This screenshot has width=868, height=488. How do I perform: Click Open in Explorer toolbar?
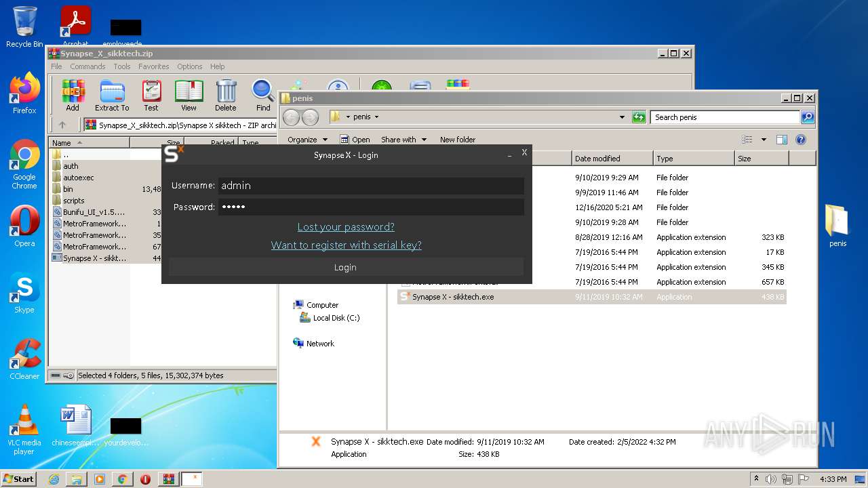click(x=355, y=140)
